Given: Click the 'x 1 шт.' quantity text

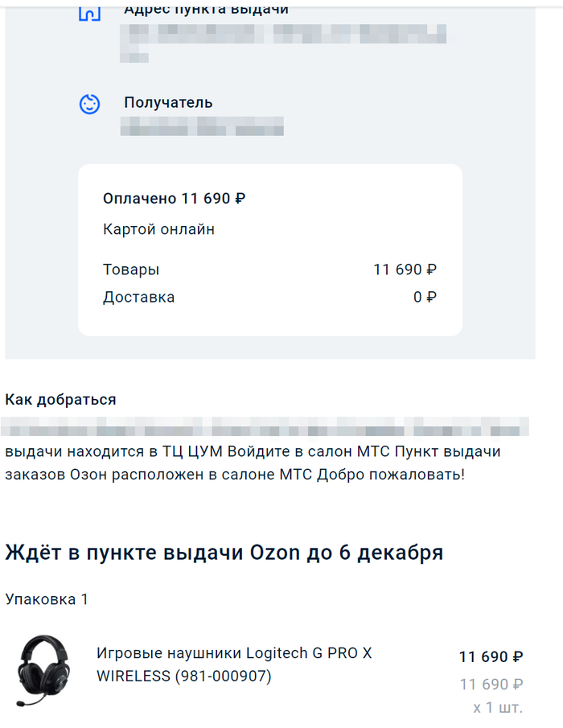Looking at the screenshot, I should point(498,708).
